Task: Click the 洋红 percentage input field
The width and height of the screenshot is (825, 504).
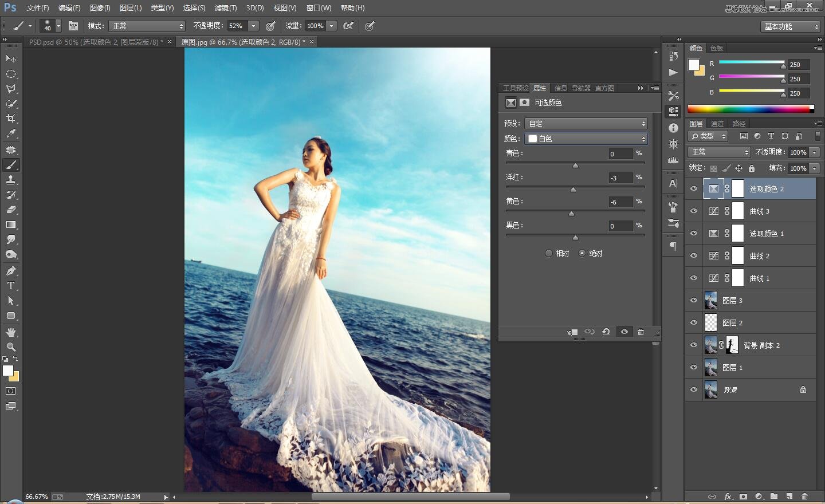Action: point(620,178)
